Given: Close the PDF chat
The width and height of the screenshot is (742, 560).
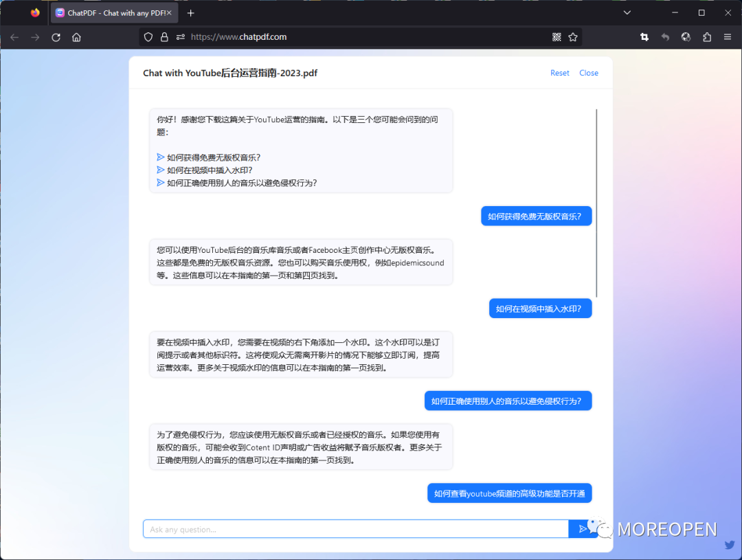Looking at the screenshot, I should pos(589,73).
